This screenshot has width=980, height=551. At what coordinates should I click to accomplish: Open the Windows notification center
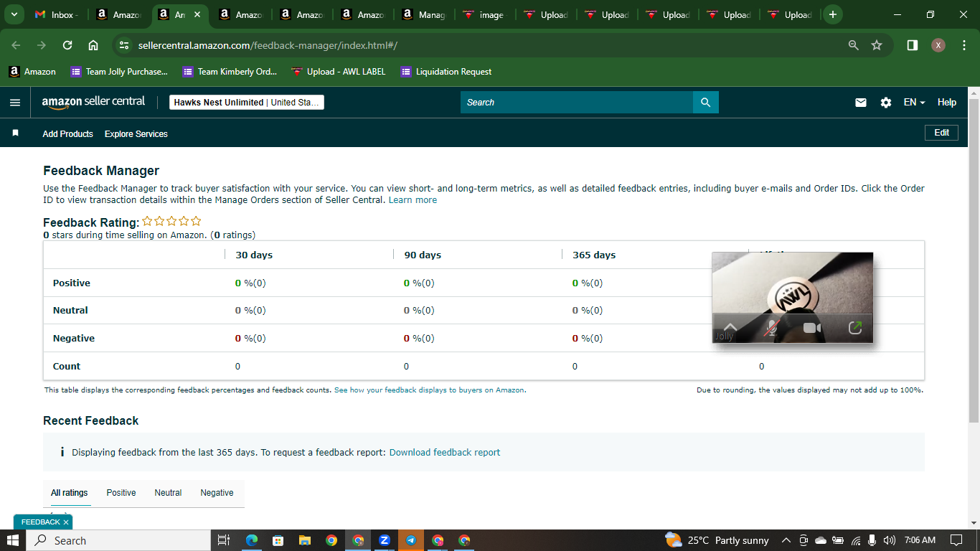point(956,540)
